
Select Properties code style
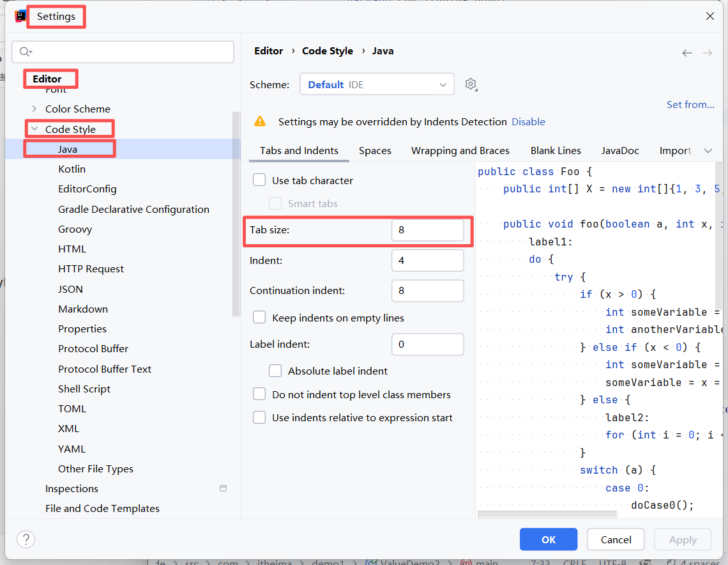(x=82, y=329)
